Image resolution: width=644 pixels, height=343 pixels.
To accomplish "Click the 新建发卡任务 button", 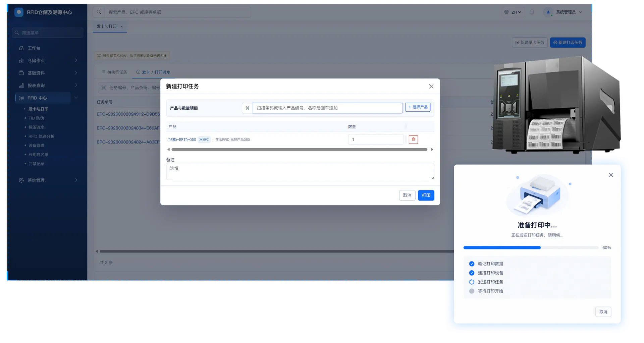I will [x=530, y=43].
